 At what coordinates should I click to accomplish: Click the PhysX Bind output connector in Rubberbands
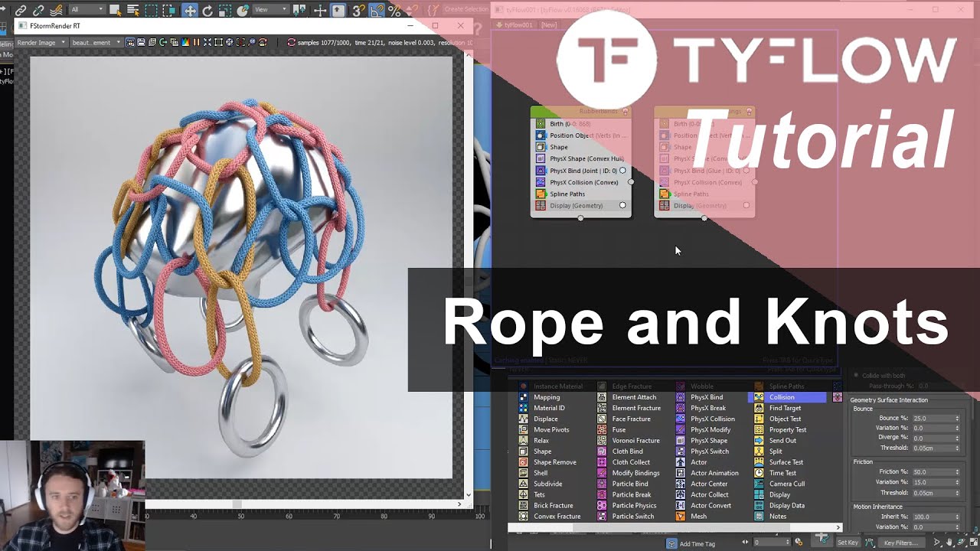point(622,171)
